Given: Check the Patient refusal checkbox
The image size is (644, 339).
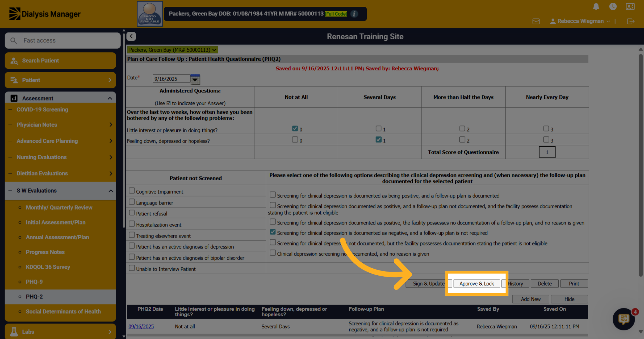Looking at the screenshot, I should coord(132,213).
